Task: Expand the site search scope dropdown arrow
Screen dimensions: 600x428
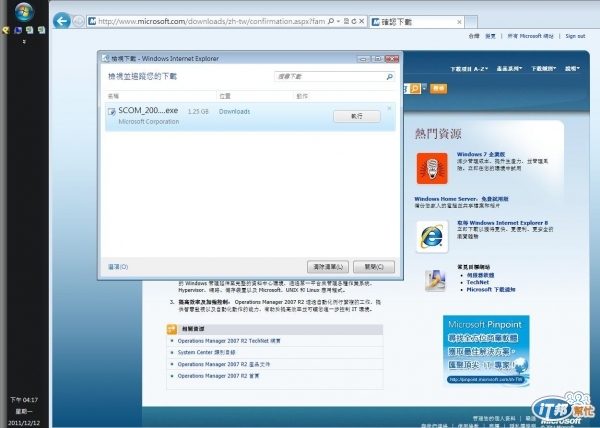Action: tap(424, 88)
